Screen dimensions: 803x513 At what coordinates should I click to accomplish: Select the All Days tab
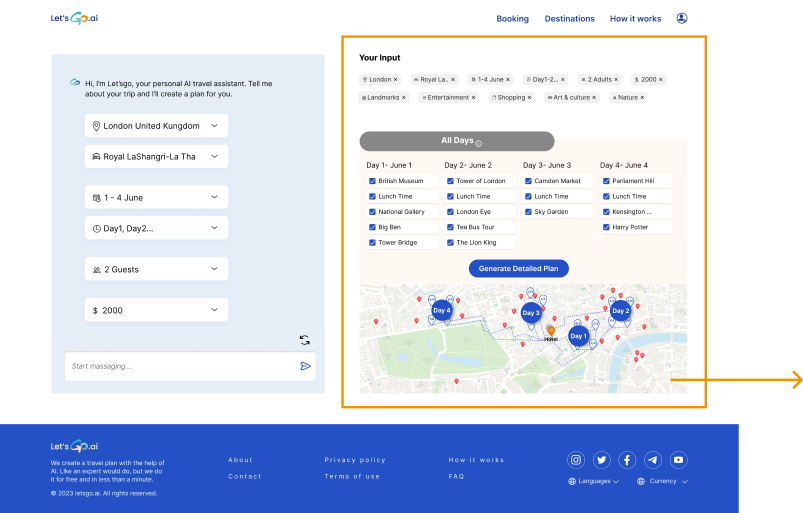pos(457,141)
